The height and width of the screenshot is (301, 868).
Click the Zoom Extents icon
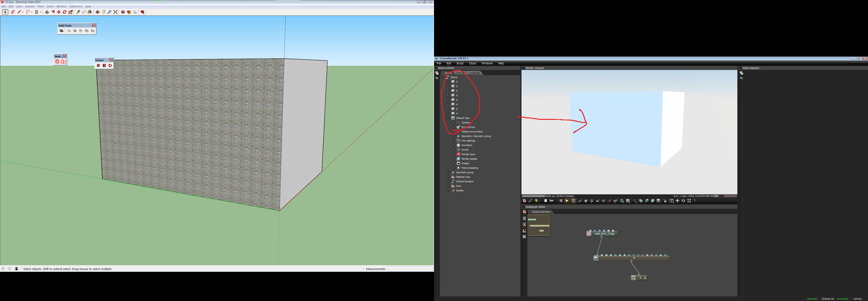click(x=115, y=12)
